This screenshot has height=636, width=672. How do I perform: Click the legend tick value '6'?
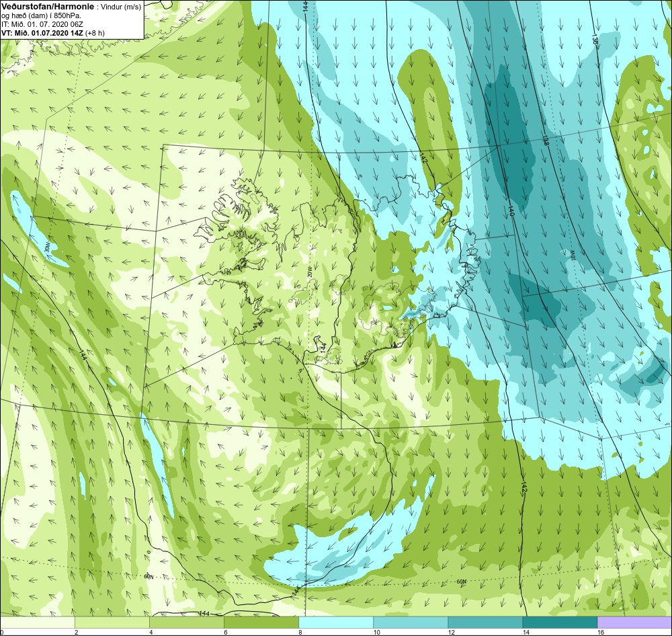[226, 632]
